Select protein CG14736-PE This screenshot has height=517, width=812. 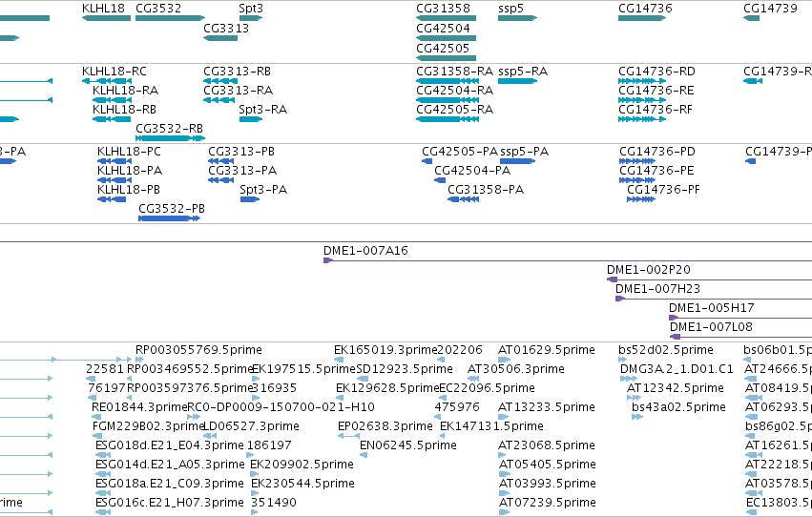coord(637,180)
